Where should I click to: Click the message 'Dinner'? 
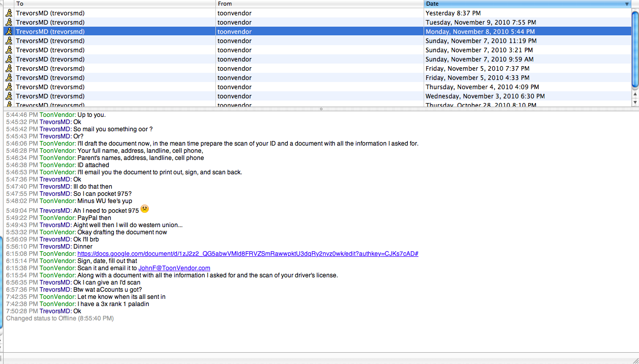[83, 247]
